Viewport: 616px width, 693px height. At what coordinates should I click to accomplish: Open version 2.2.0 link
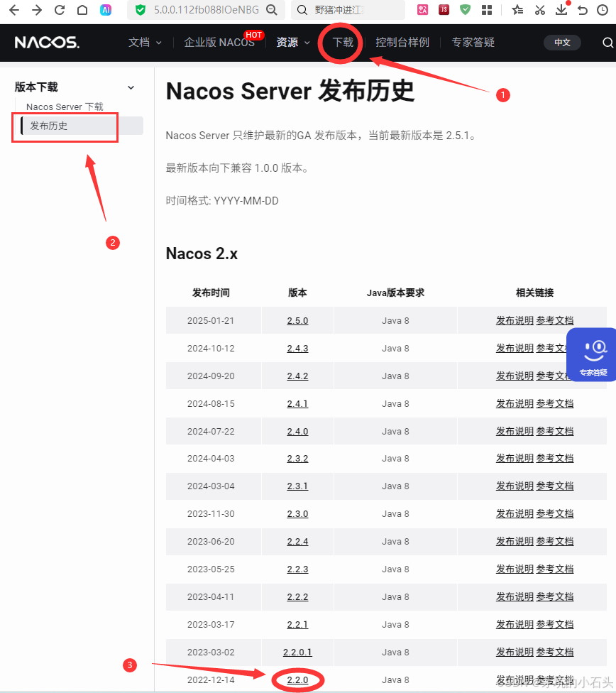click(x=297, y=680)
